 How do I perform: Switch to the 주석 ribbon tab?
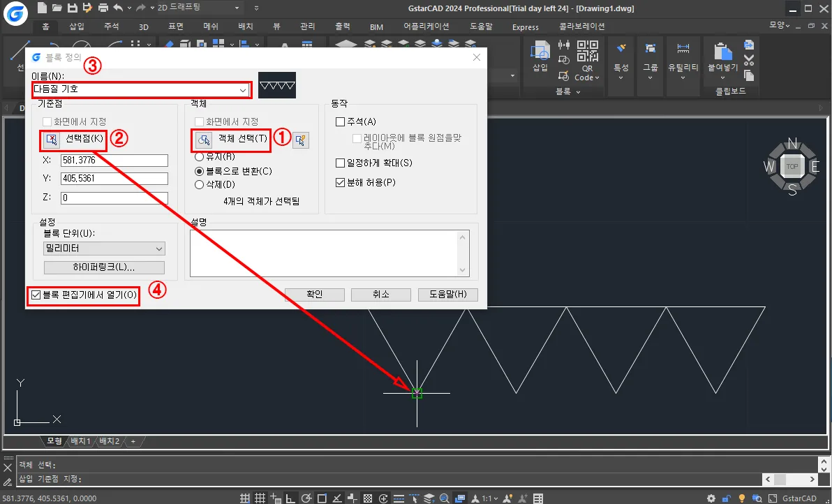[x=112, y=27]
